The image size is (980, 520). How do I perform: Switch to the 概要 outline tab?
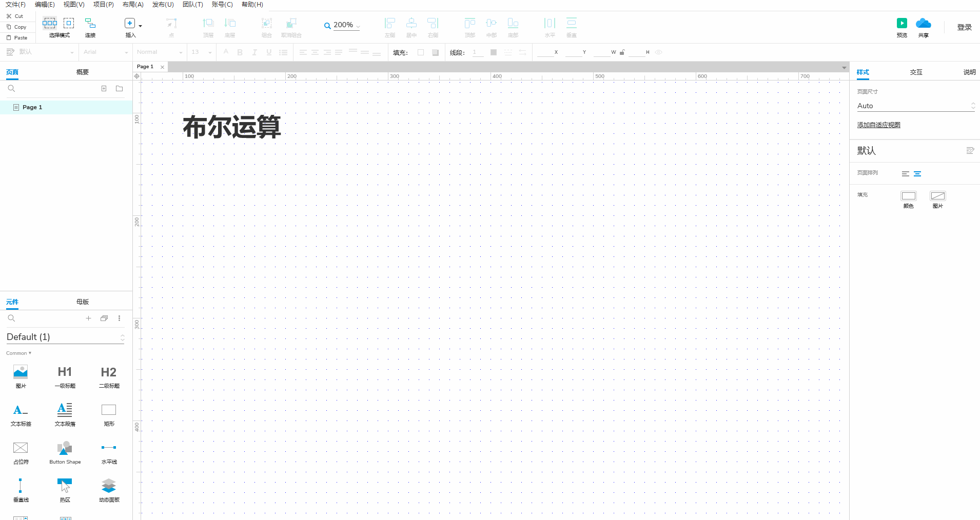coord(83,72)
